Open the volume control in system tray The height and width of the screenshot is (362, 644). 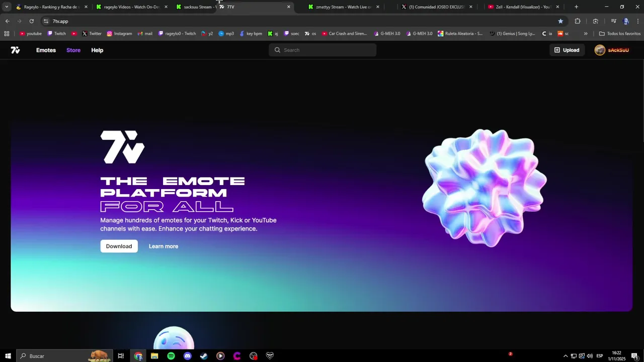pos(590,356)
